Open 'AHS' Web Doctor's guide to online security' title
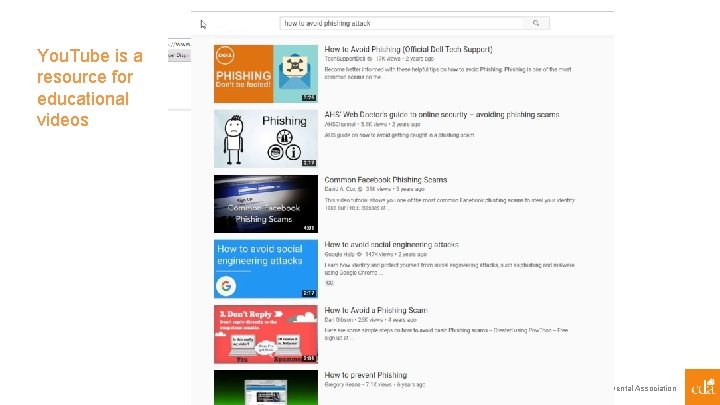Screen dimensions: 720x405 tap(442, 114)
